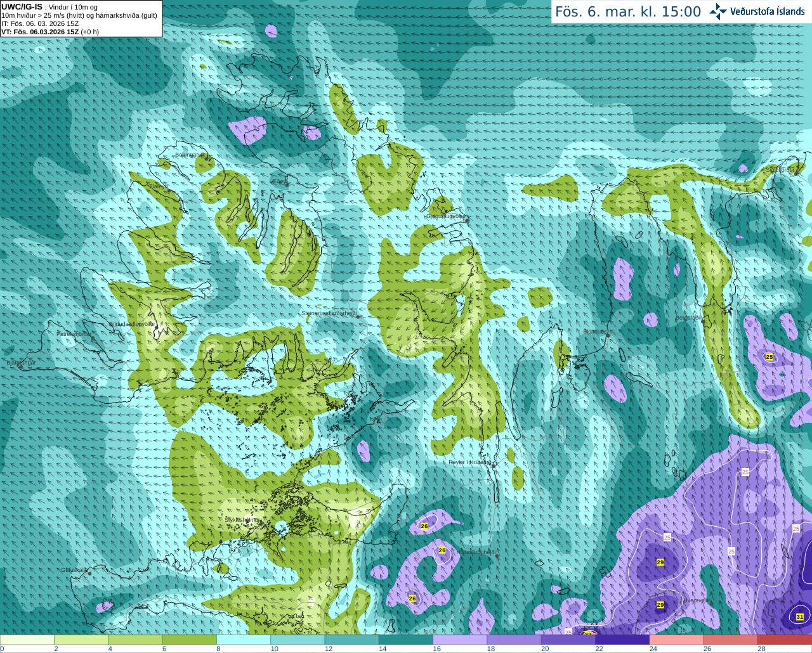This screenshot has height=653, width=812.
Task: Click the Stykkishólmur station label
Action: point(242,520)
